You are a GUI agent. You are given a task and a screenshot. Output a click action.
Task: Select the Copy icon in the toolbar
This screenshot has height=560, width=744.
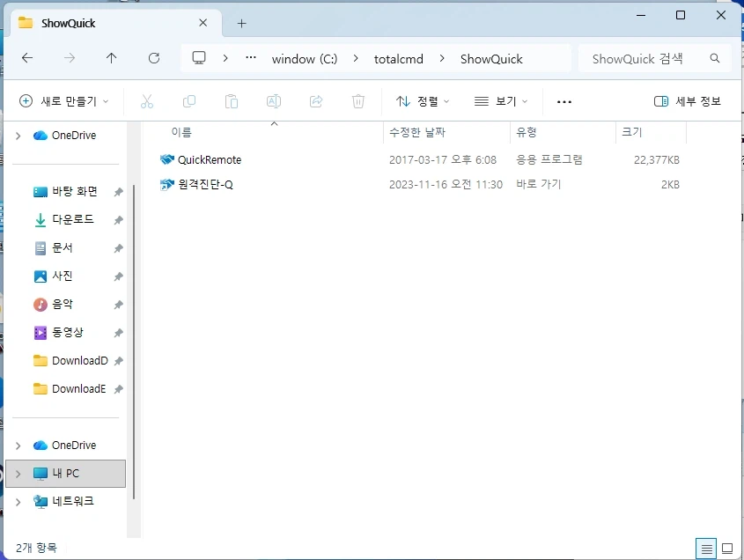[189, 100]
